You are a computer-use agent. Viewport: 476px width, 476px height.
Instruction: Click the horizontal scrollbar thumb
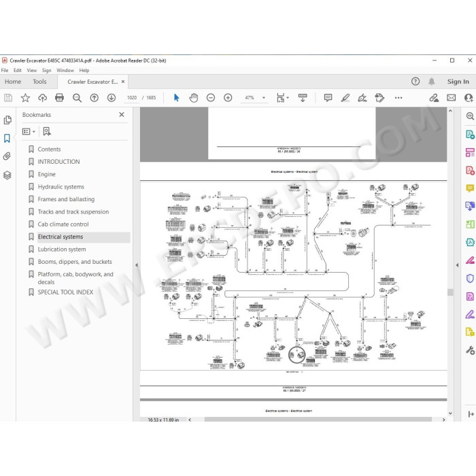(x=318, y=420)
